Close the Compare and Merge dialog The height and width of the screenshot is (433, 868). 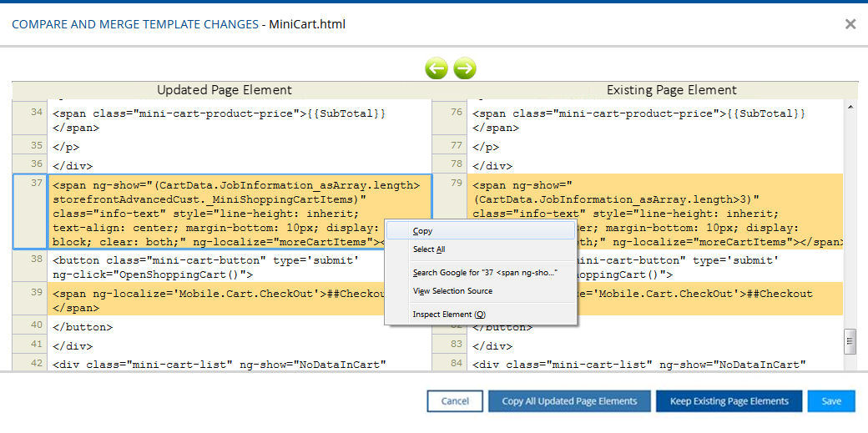[850, 24]
